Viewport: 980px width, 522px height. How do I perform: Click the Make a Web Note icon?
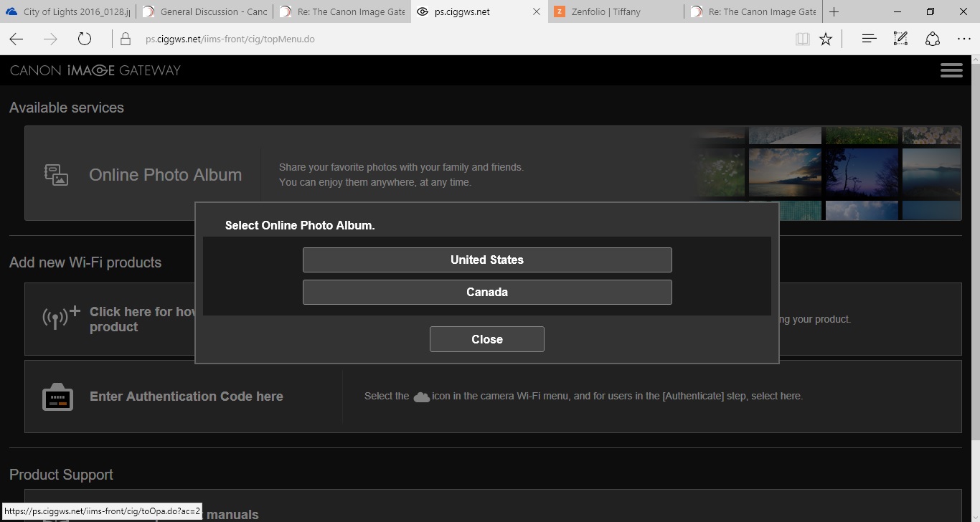pos(900,39)
